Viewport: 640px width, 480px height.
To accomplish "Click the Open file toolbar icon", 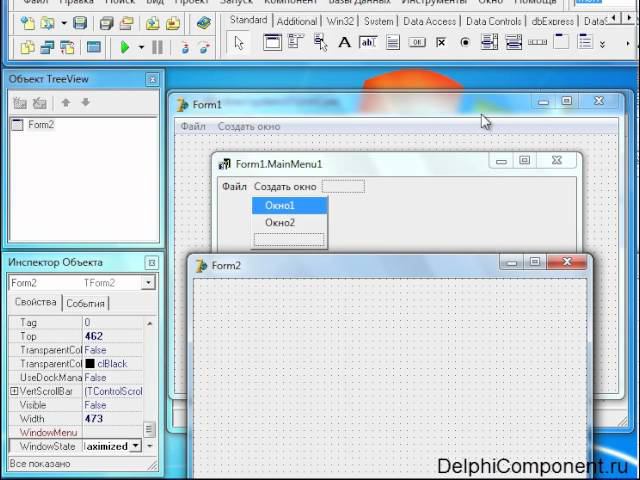I will point(48,23).
